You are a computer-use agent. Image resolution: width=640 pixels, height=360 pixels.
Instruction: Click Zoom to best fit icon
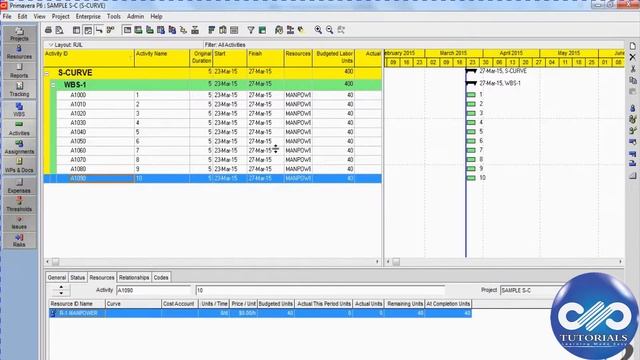(341, 30)
